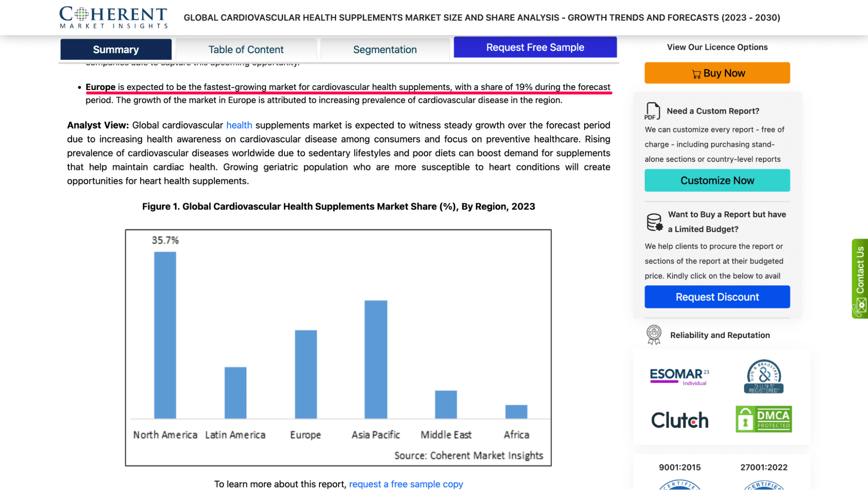
Task: Click 'Need a Custom Report?' heading
Action: [713, 111]
